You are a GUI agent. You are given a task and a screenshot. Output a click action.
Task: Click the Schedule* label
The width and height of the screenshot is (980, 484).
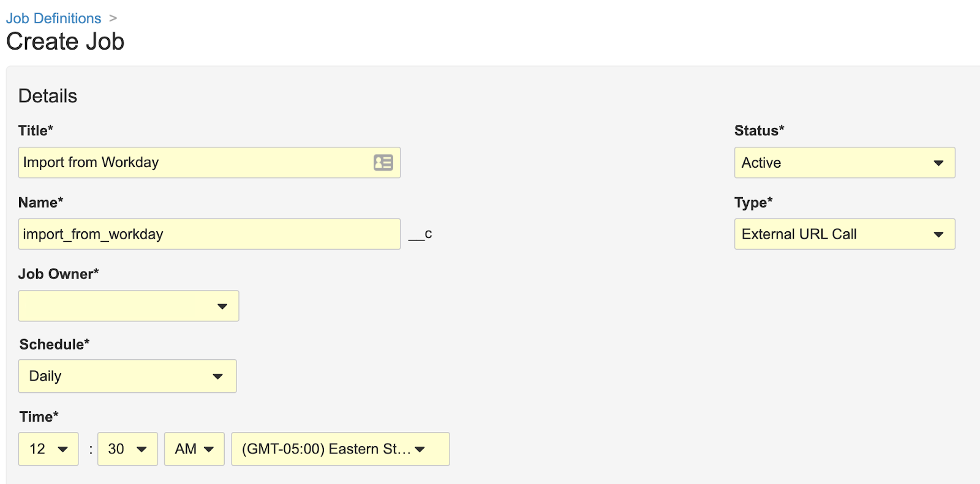(55, 344)
